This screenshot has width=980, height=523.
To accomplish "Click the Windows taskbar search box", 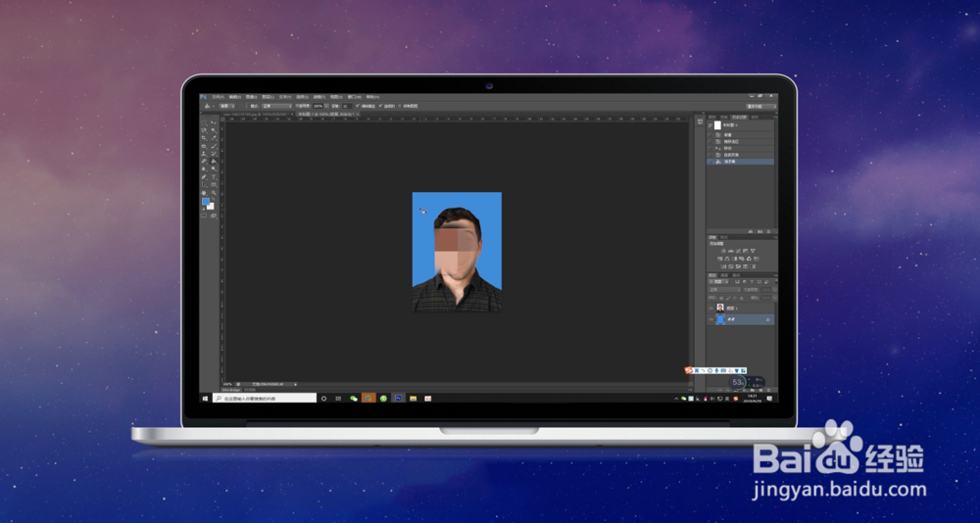I will (265, 398).
